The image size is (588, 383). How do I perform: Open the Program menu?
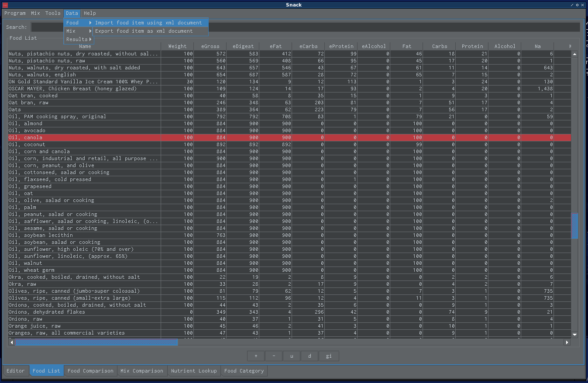(x=15, y=13)
